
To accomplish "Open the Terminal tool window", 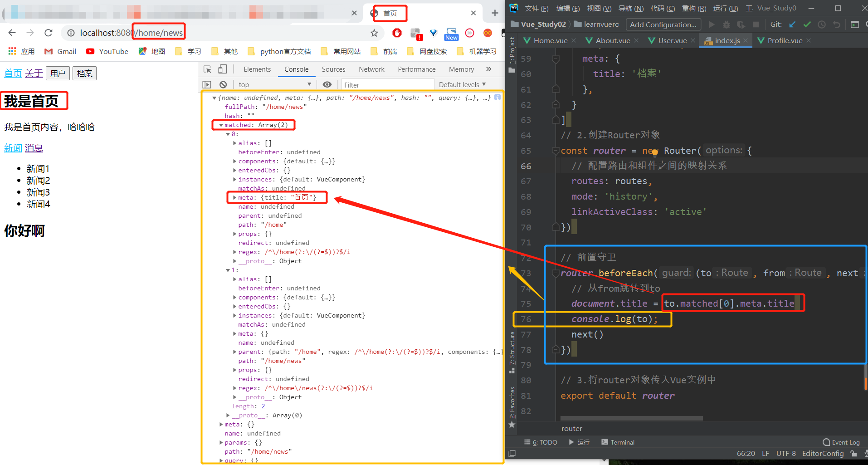I will pyautogui.click(x=618, y=442).
